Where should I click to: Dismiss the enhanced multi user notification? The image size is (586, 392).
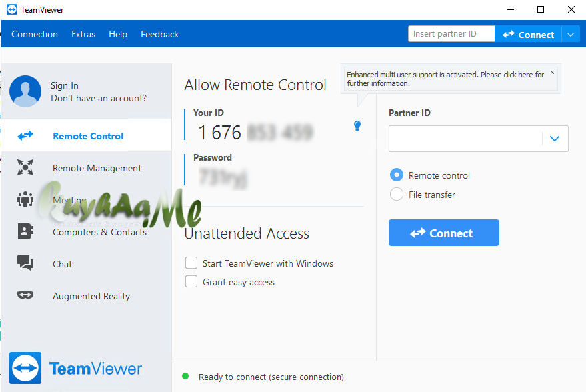click(x=553, y=73)
